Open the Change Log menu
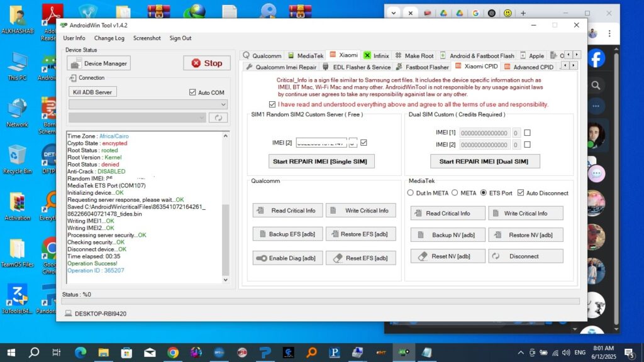The width and height of the screenshot is (644, 362). [x=109, y=38]
